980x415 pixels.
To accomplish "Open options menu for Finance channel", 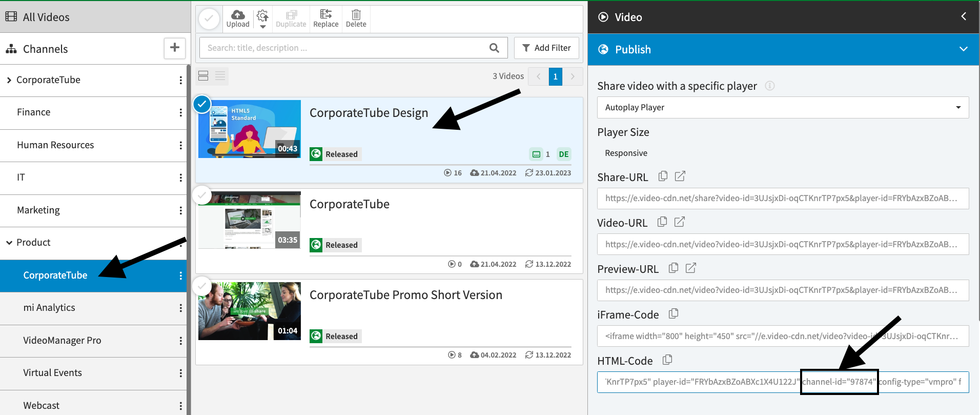I will coord(180,112).
